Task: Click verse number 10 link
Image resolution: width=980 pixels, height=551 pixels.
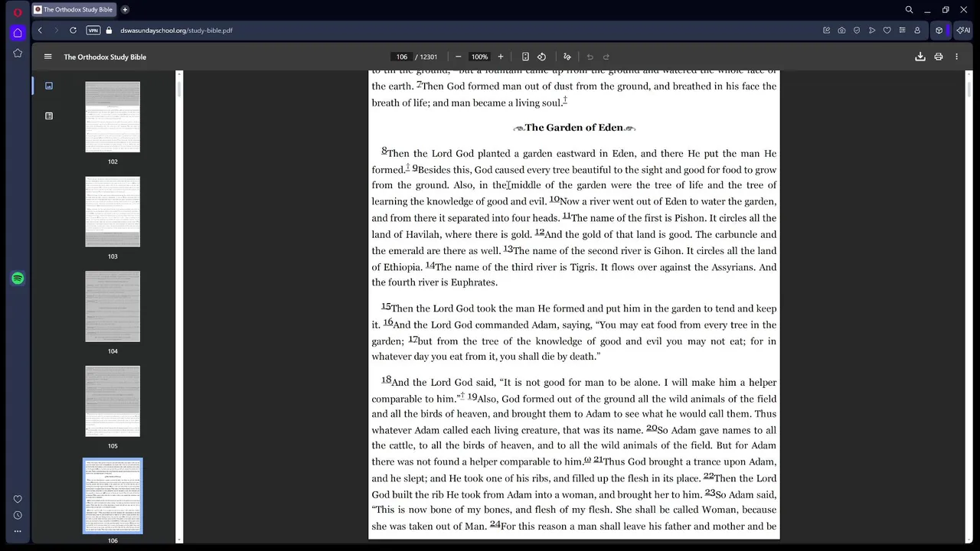Action: tap(554, 199)
